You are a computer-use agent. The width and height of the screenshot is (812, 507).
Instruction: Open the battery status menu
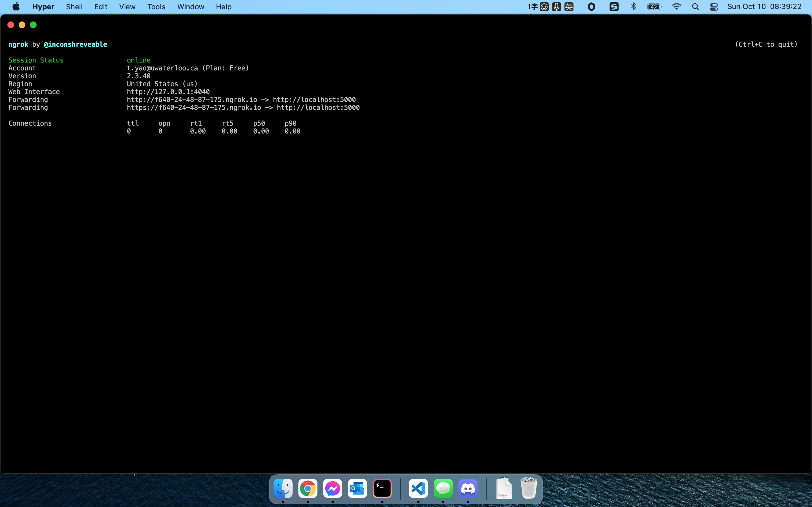pos(654,7)
